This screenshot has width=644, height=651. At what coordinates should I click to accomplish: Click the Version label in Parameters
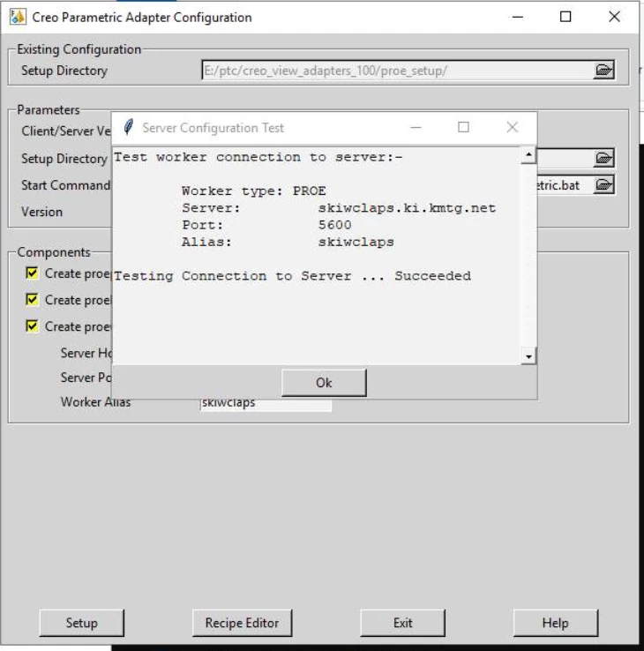point(42,212)
